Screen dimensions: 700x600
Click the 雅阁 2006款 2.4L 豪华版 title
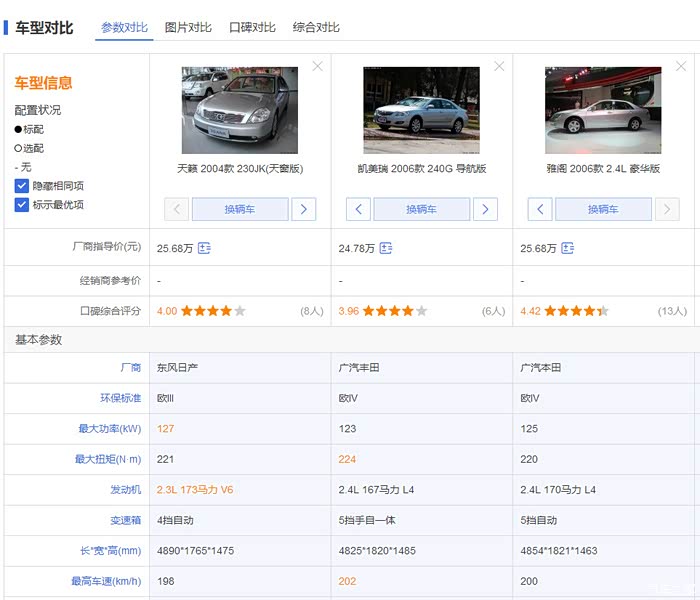click(603, 169)
